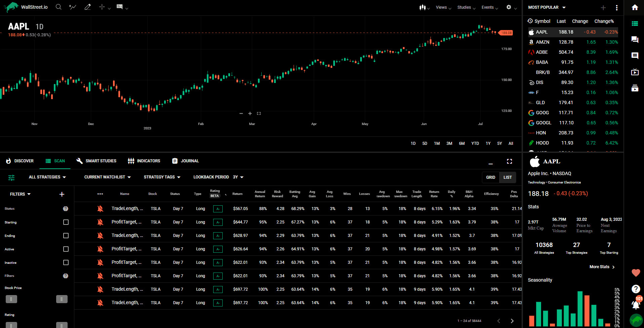644x328 pixels.
Task: Go to next page of scan results
Action: click(x=512, y=321)
